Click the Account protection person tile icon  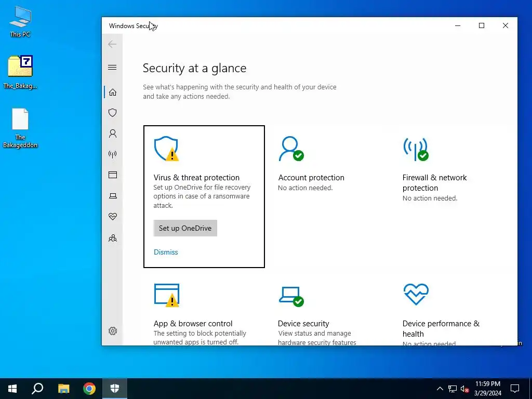[x=291, y=149]
